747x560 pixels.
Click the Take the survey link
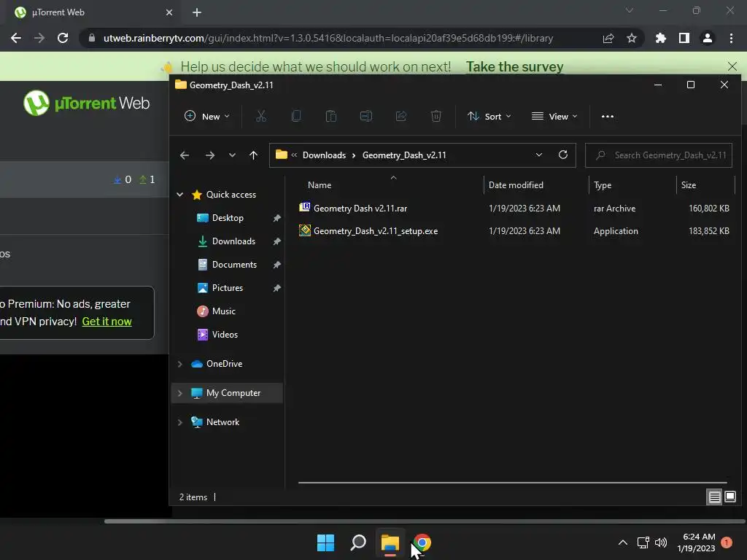(514, 66)
